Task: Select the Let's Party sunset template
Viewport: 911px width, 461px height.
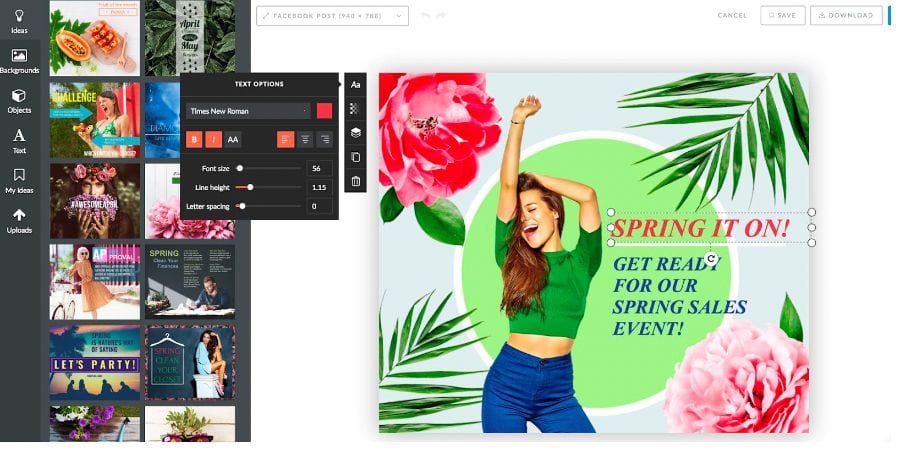Action: pos(95,362)
